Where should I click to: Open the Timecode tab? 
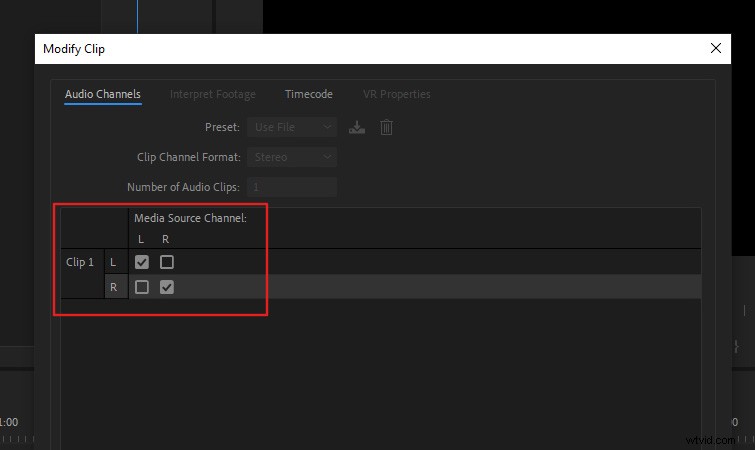tap(309, 94)
